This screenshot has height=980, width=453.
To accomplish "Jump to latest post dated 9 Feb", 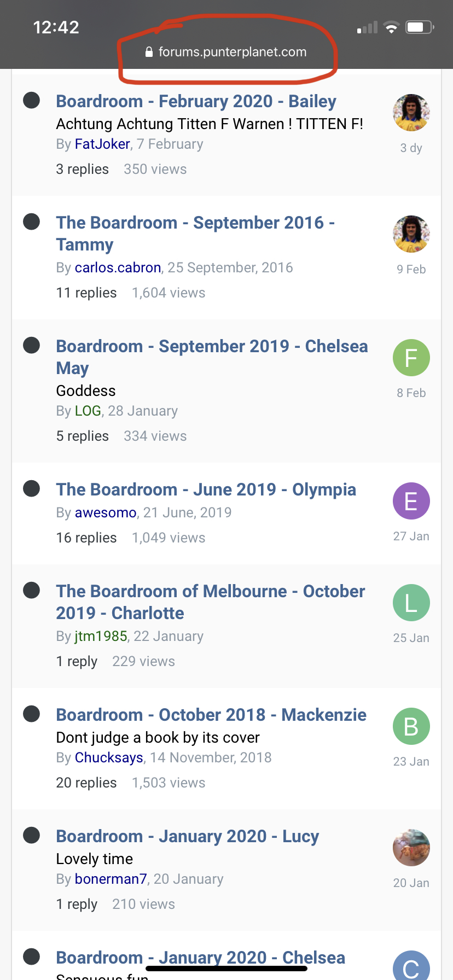I will pos(411,269).
